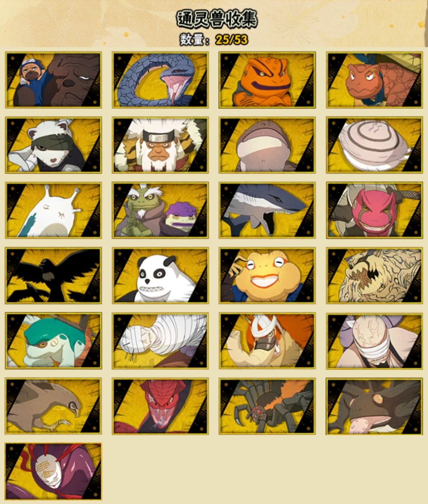The height and width of the screenshot is (504, 428).
Task: Pick the giant clam shell card
Action: point(374,145)
